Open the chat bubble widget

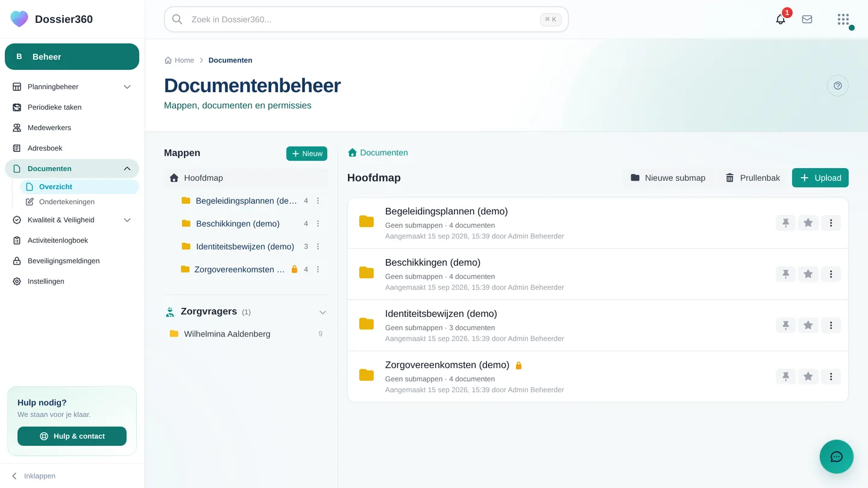(x=837, y=457)
